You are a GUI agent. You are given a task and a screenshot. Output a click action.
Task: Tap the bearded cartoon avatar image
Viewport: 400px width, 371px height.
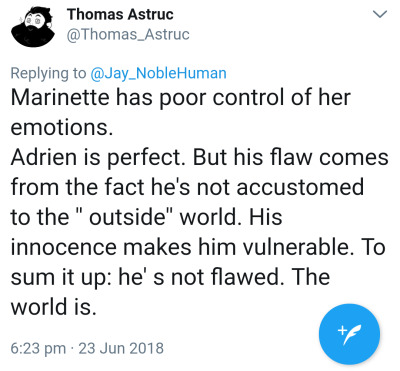[33, 26]
